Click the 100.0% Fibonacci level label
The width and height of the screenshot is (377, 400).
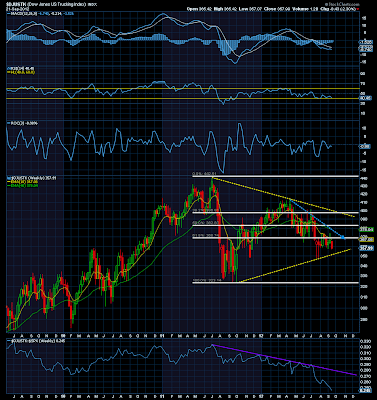(x=206, y=281)
